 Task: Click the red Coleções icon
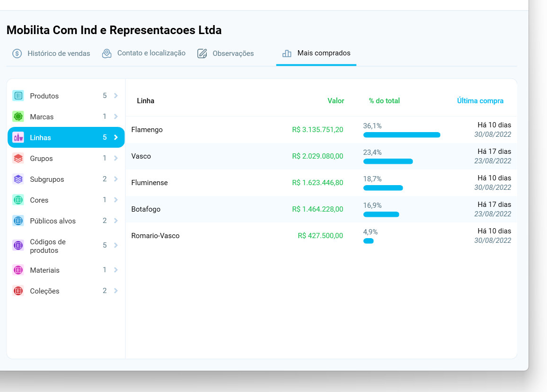click(18, 291)
